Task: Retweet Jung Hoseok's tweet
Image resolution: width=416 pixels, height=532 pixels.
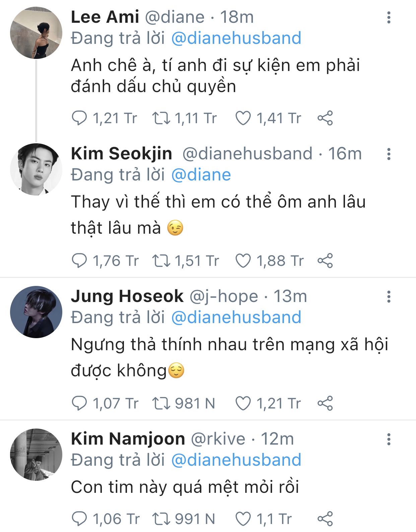Action: point(161,403)
